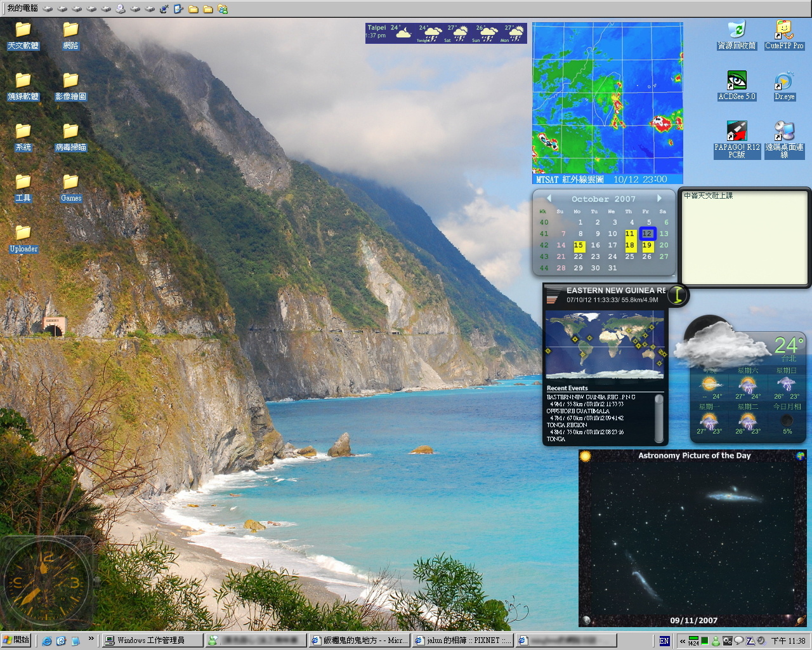Click the blue checklist icon in top toolbar
The width and height of the screenshot is (812, 650).
(178, 9)
